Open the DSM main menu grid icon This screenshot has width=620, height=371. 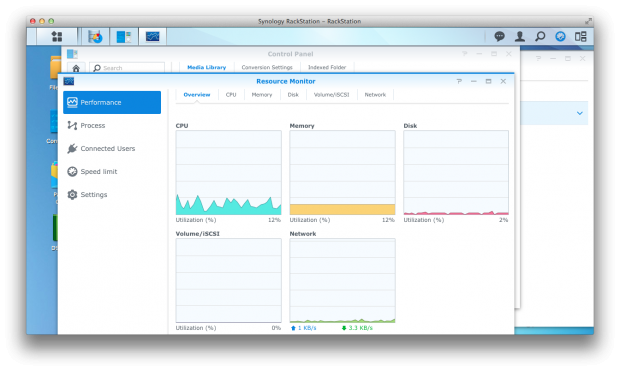(57, 36)
